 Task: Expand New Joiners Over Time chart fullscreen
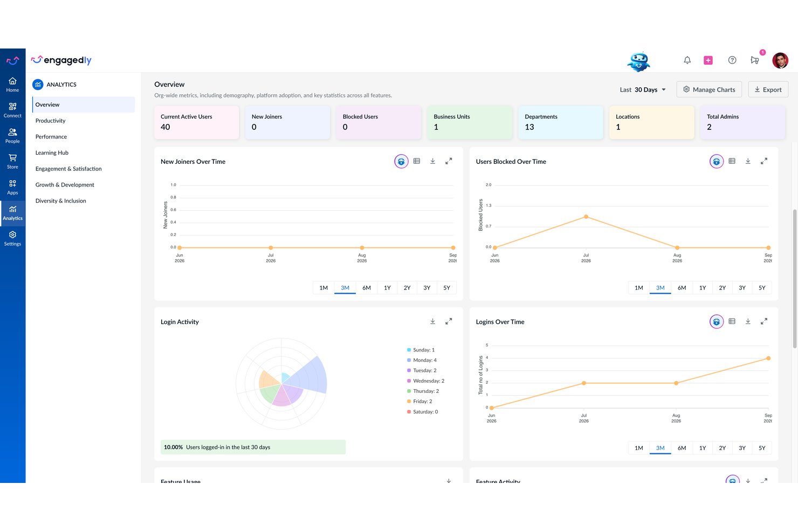click(x=449, y=161)
